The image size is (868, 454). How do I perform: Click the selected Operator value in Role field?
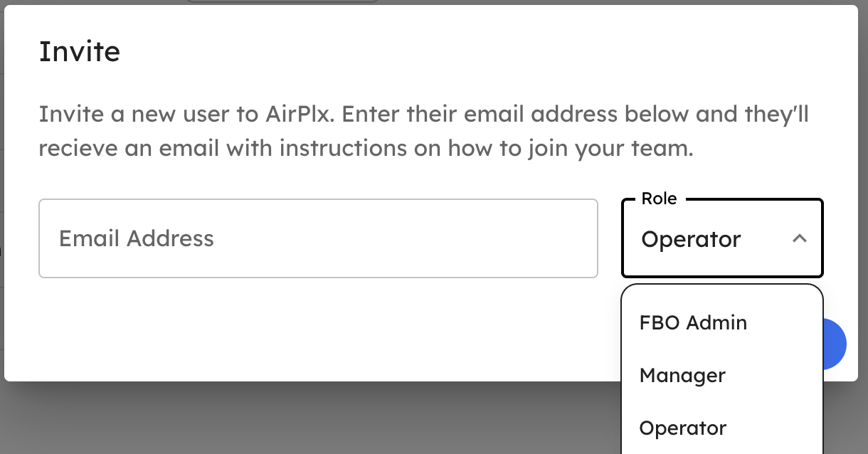691,240
